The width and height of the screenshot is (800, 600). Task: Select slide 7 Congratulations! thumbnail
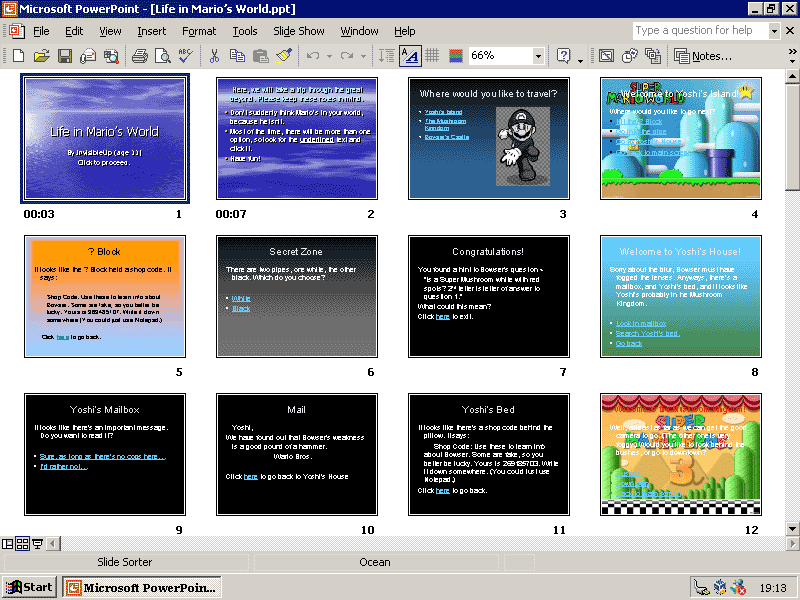(x=489, y=296)
